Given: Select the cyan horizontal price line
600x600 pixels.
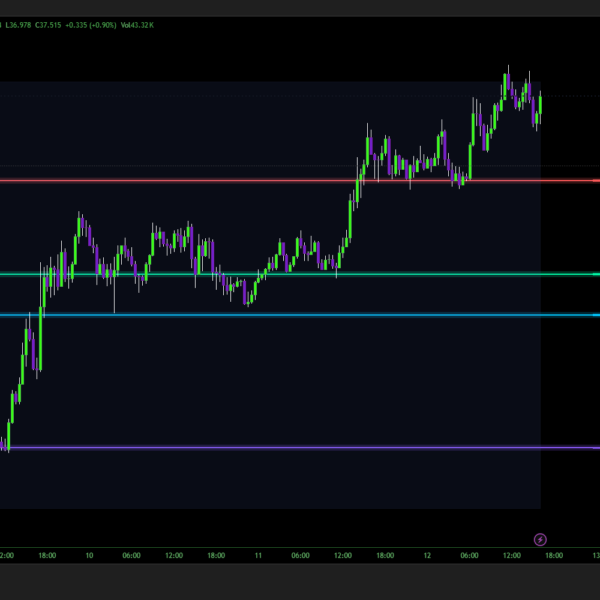Looking at the screenshot, I should 300,315.
